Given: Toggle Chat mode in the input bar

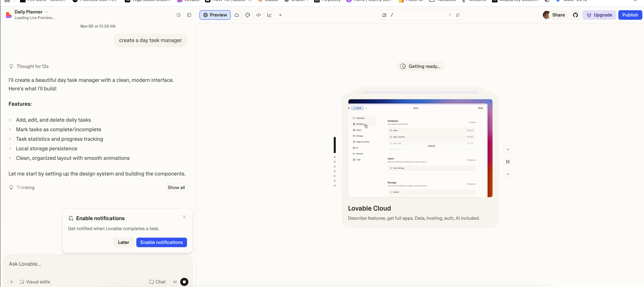Looking at the screenshot, I should (x=157, y=282).
